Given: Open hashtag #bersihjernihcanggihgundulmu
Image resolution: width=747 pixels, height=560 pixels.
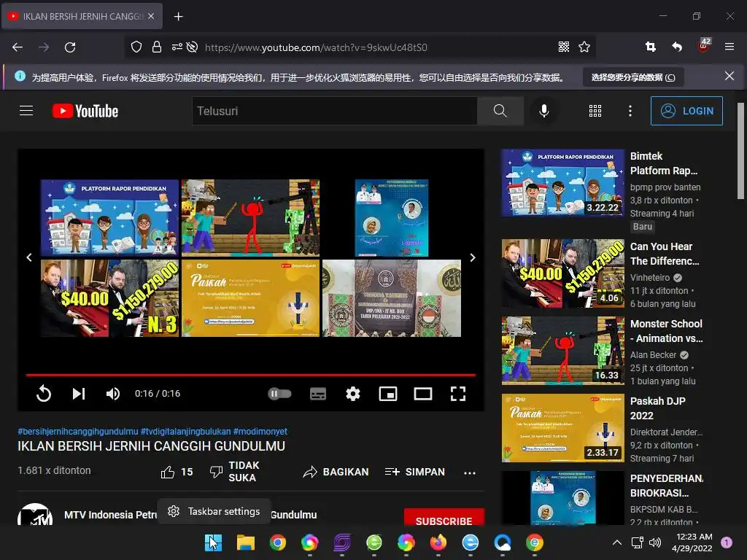Looking at the screenshot, I should pos(77,432).
